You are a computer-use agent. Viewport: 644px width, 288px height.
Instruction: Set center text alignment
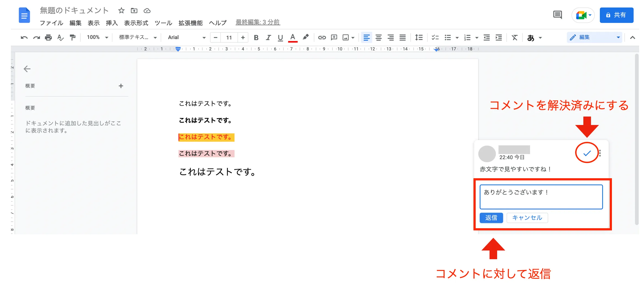point(379,37)
